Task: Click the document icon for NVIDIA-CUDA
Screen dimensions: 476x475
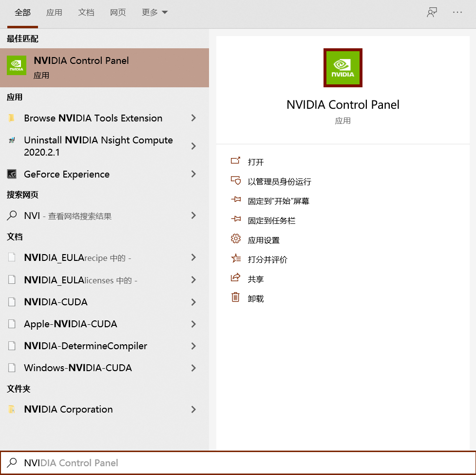Action: 12,302
